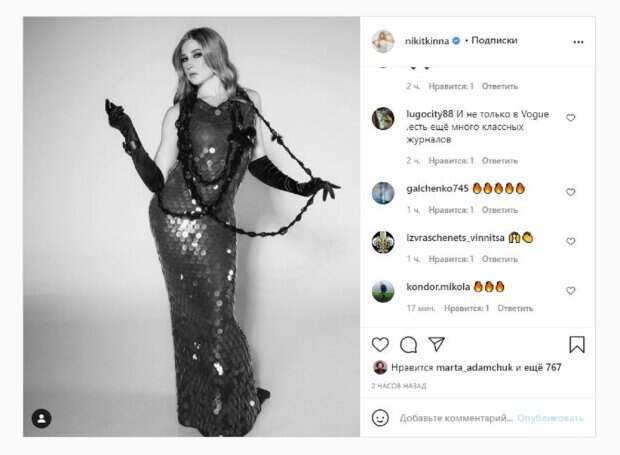Screen dimensions: 620x455
Task: Focus the Добавьте комментарий input field
Action: 456,418
